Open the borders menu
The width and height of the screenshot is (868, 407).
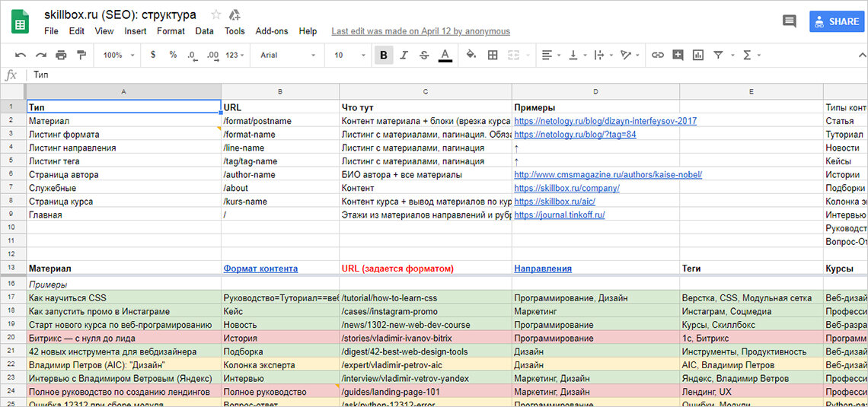coord(493,56)
